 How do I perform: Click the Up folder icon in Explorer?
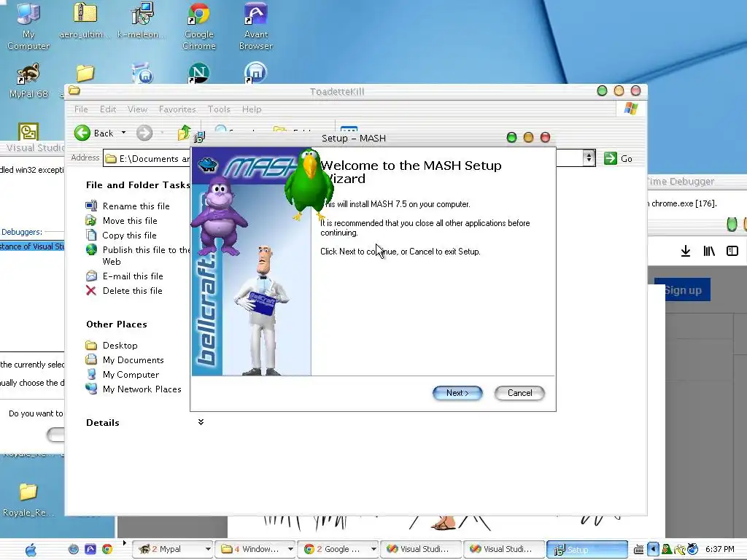184,133
